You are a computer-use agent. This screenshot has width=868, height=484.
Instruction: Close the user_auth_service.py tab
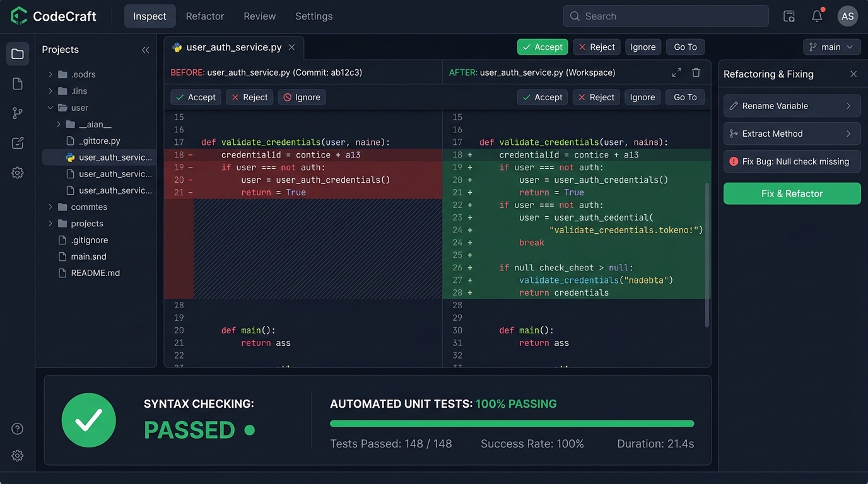[291, 47]
